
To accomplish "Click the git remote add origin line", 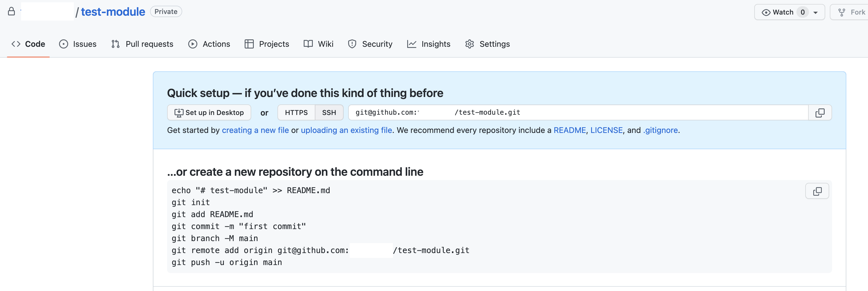I will click(321, 250).
